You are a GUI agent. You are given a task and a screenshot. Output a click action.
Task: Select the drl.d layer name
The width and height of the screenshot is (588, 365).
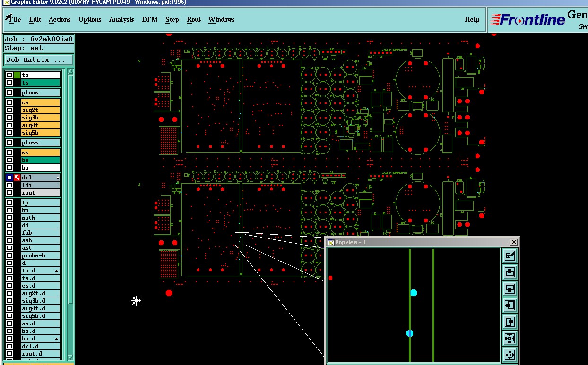[41, 346]
